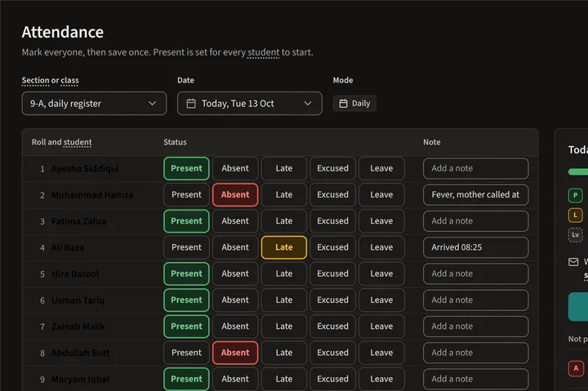The height and width of the screenshot is (391, 588).
Task: Set Ayesha Siddiqui to Leave
Action: [x=381, y=168]
